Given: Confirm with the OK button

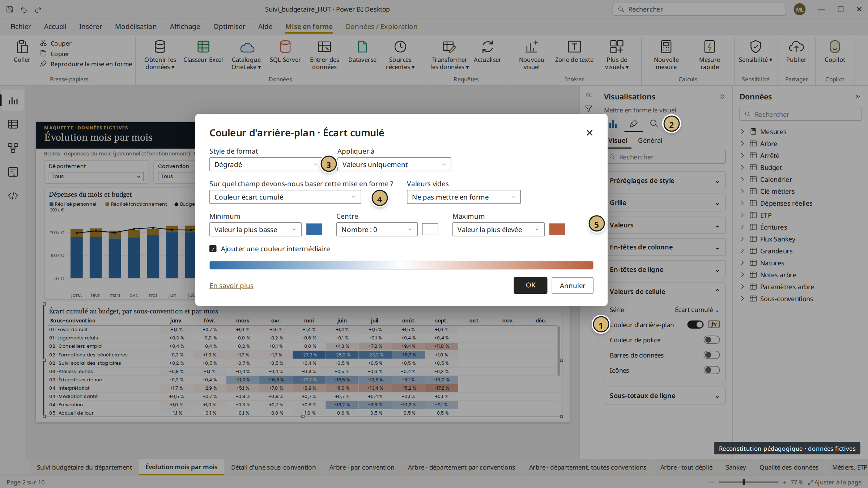Looking at the screenshot, I should [531, 286].
